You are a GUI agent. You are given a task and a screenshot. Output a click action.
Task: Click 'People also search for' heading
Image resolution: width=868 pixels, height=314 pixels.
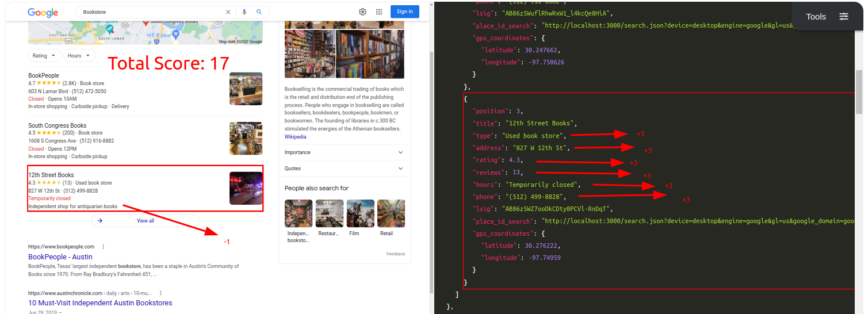pyautogui.click(x=316, y=188)
